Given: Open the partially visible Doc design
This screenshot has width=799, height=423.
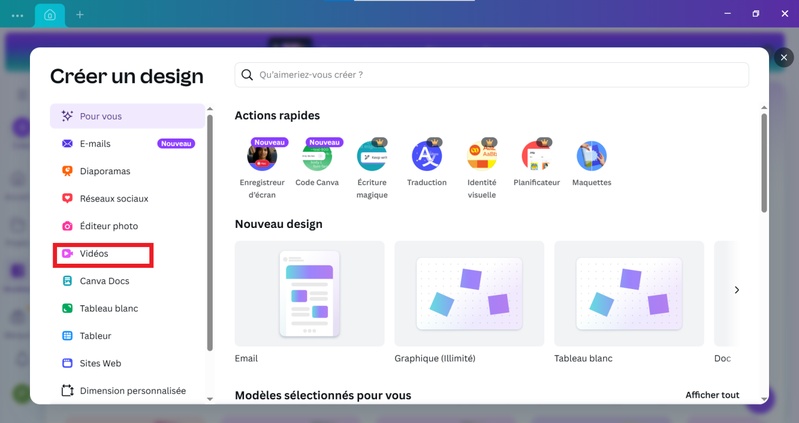Looking at the screenshot, I should point(726,294).
